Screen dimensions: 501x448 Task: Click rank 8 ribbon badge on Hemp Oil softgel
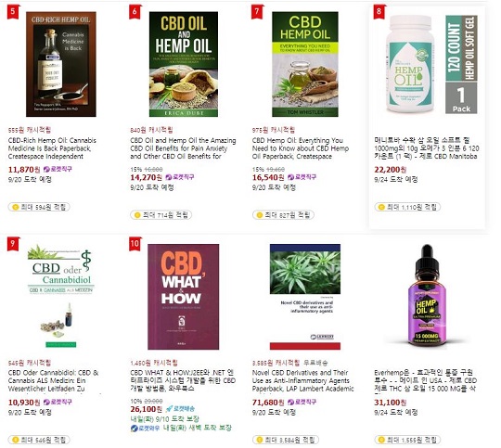pyautogui.click(x=379, y=12)
